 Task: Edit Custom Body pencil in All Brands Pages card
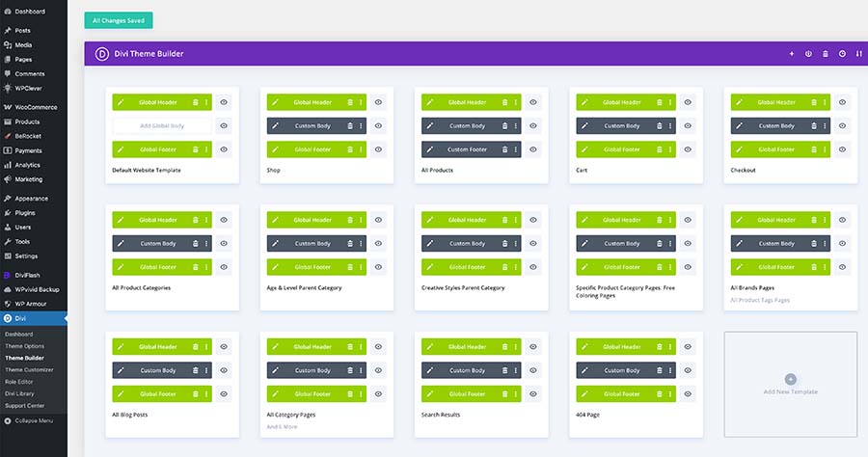coord(739,243)
